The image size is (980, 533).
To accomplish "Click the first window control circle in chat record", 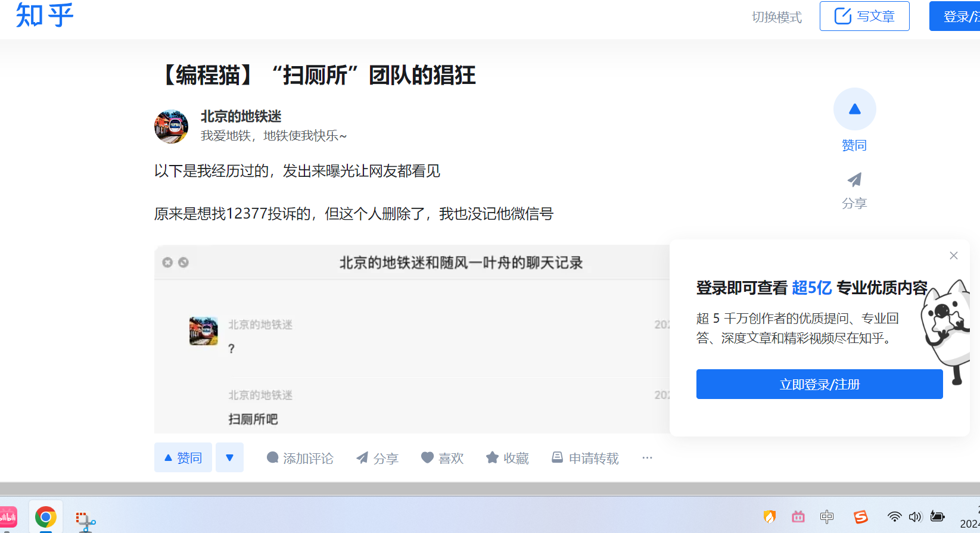I will point(167,262).
